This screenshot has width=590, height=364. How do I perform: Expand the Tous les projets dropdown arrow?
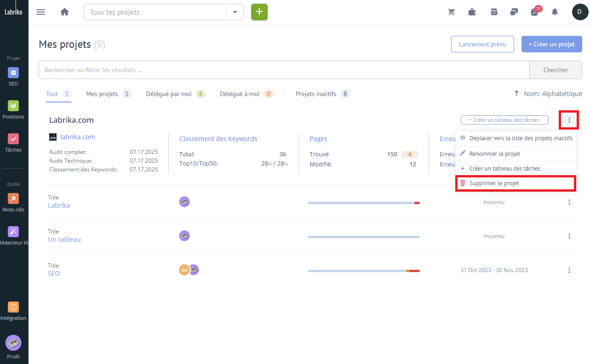tap(235, 12)
